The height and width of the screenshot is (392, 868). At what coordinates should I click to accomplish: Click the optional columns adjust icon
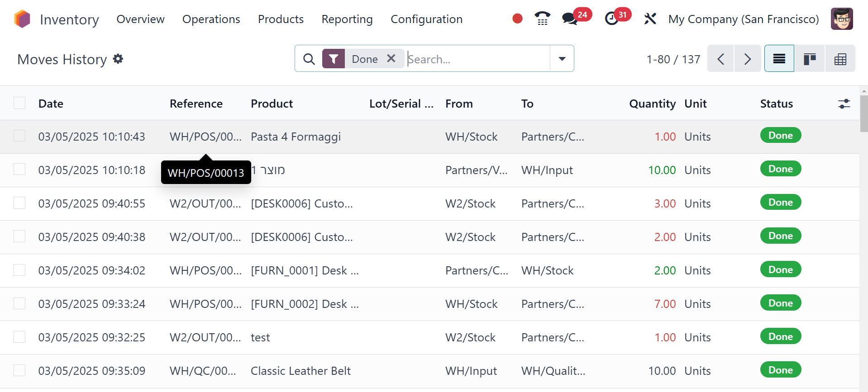[844, 104]
